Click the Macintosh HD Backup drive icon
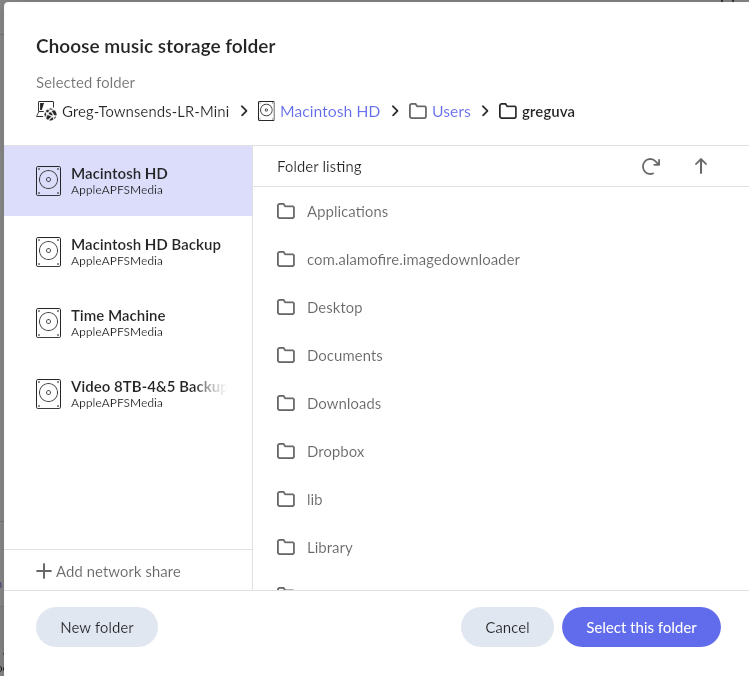749x676 pixels. coord(48,252)
